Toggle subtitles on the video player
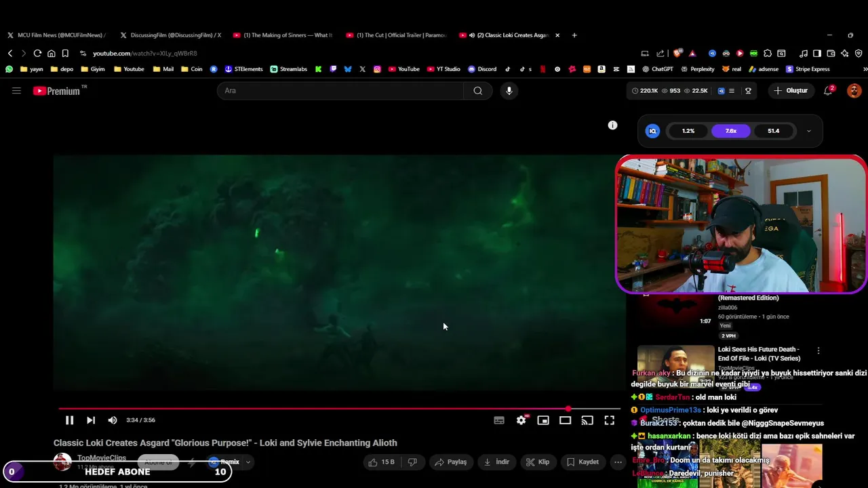 point(499,420)
